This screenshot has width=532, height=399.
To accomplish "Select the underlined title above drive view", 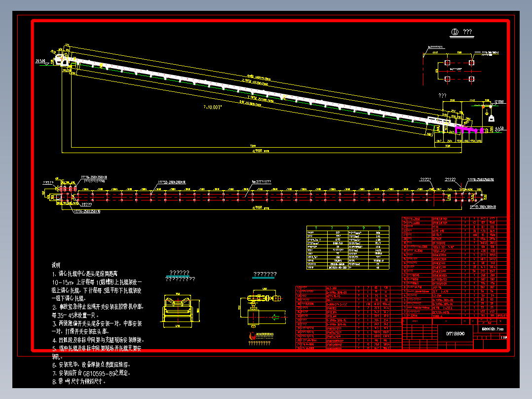I will point(265,274).
